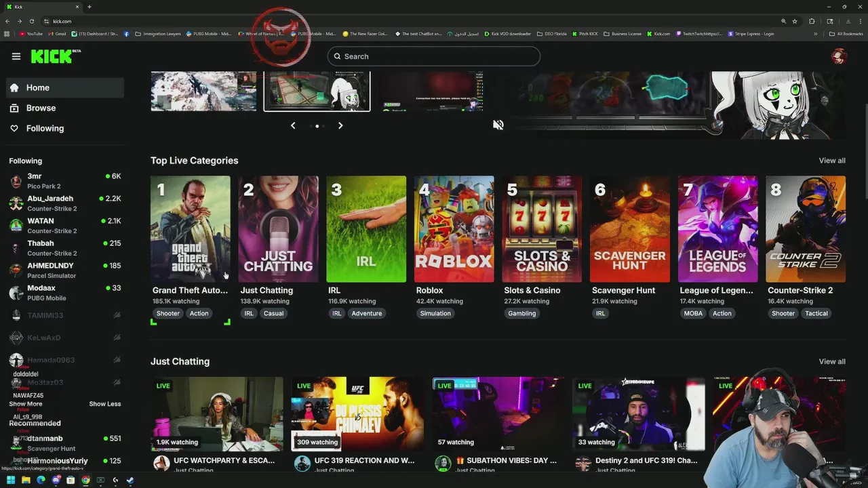This screenshot has height=488, width=868.
Task: Click browser back arrow
Action: tap(7, 21)
